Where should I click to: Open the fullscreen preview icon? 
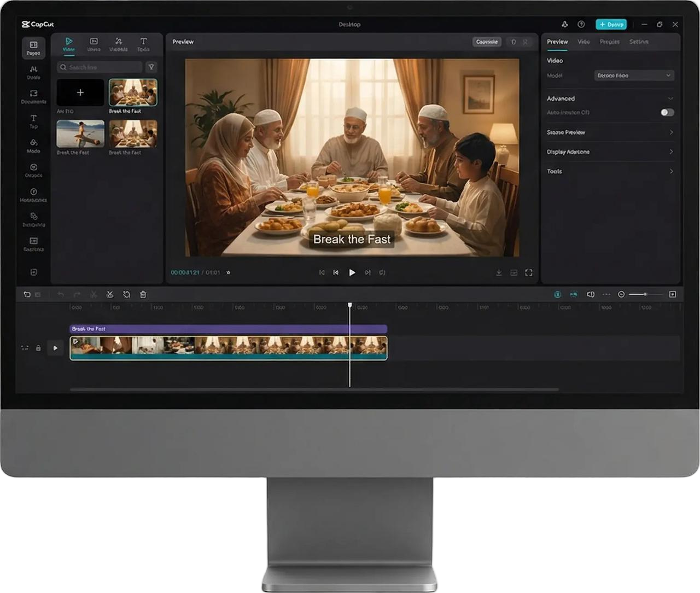click(528, 272)
